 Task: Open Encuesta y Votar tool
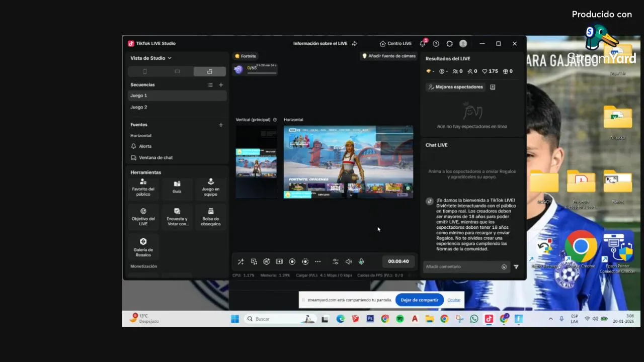pyautogui.click(x=177, y=218)
